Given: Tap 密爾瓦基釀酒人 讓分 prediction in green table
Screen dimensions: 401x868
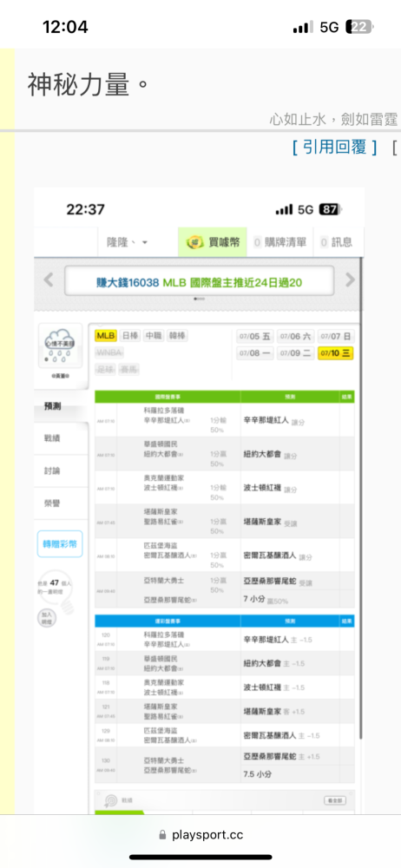Looking at the screenshot, I should pos(278,556).
